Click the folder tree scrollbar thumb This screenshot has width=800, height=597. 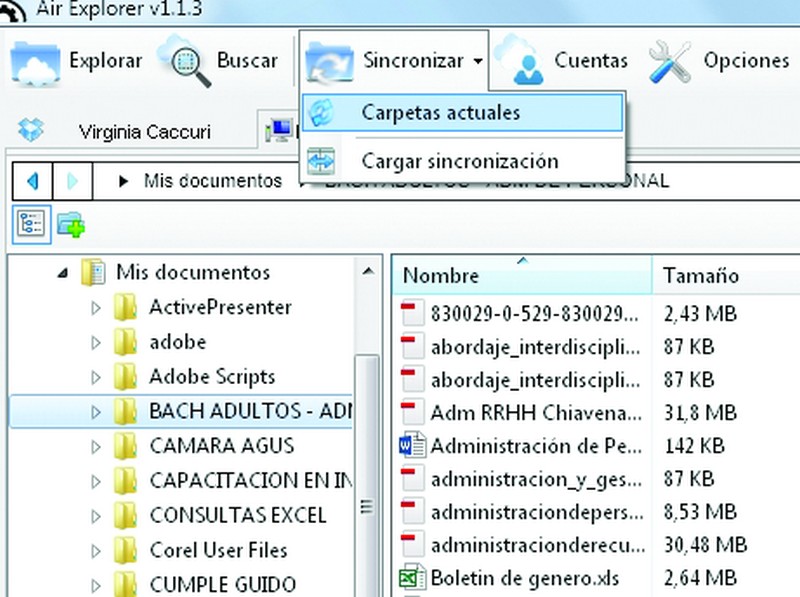[x=367, y=475]
